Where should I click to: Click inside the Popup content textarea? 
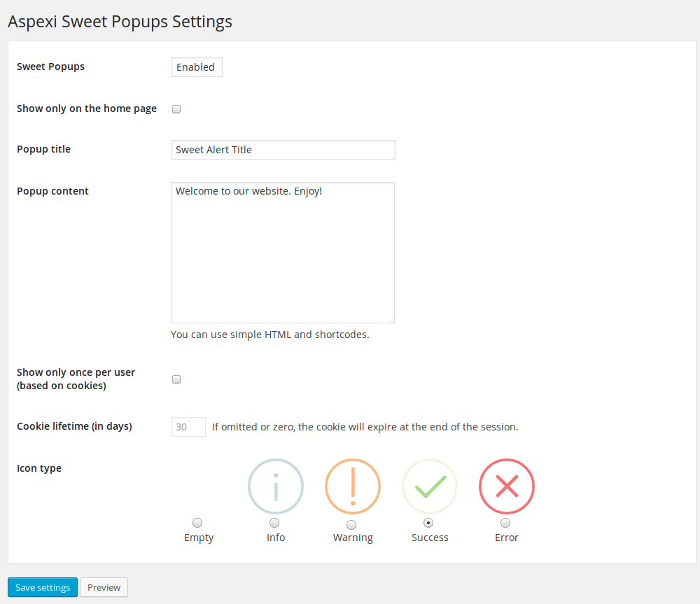pos(283,253)
